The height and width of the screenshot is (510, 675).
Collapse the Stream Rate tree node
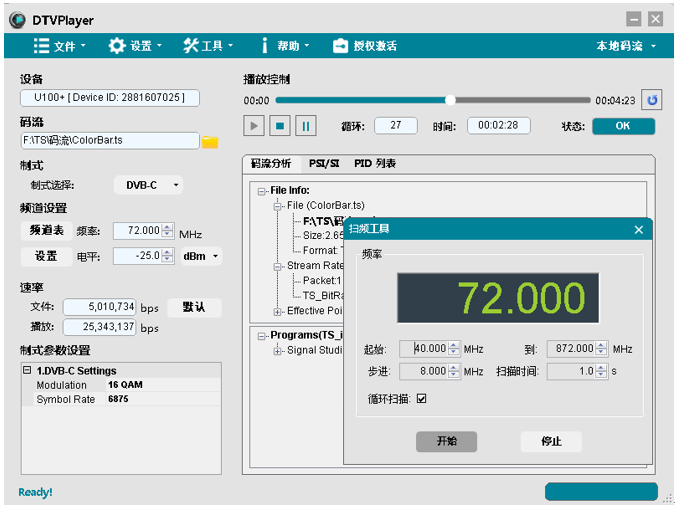click(278, 267)
